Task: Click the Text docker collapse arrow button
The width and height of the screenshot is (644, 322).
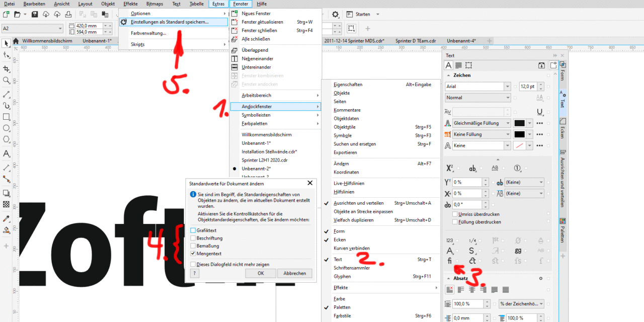Action: point(556,55)
